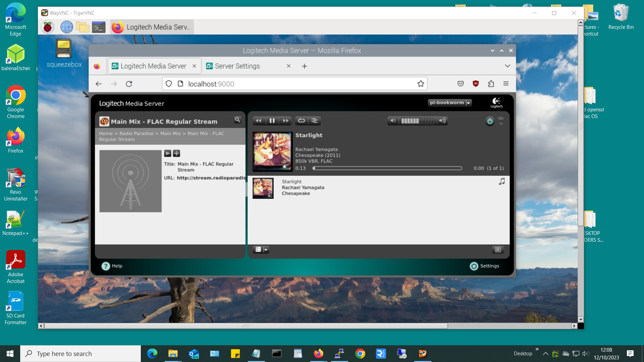Open Chesapeake (2011) album link

click(317, 155)
